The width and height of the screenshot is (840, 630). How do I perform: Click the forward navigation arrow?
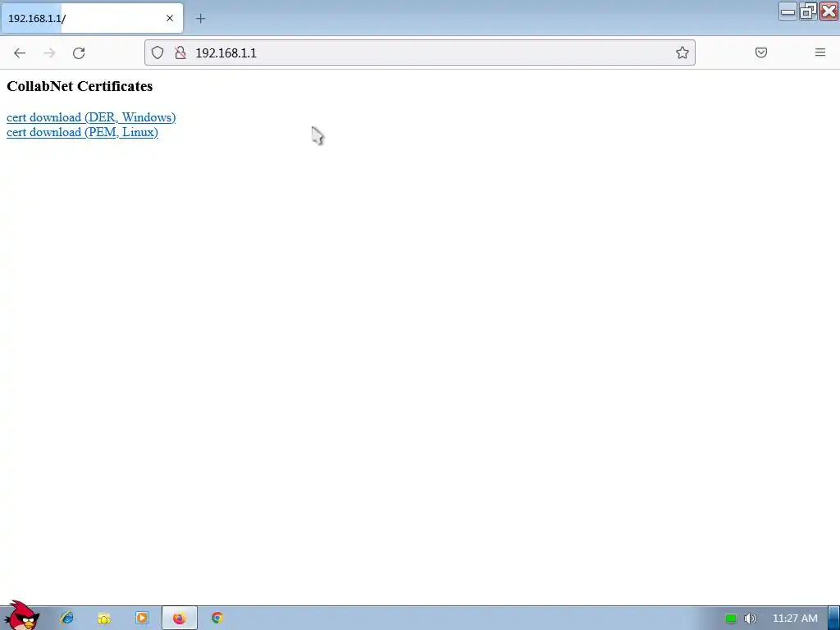49,53
